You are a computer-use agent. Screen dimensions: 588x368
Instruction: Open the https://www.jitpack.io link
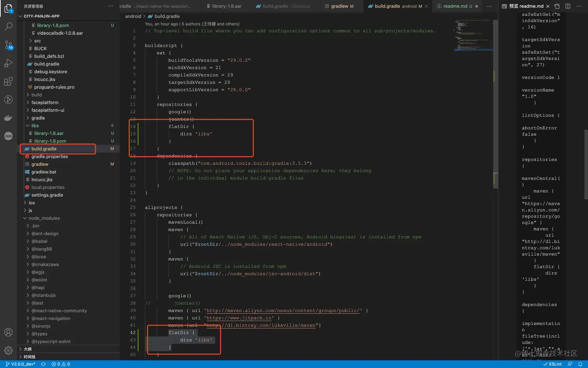pyautogui.click(x=239, y=318)
